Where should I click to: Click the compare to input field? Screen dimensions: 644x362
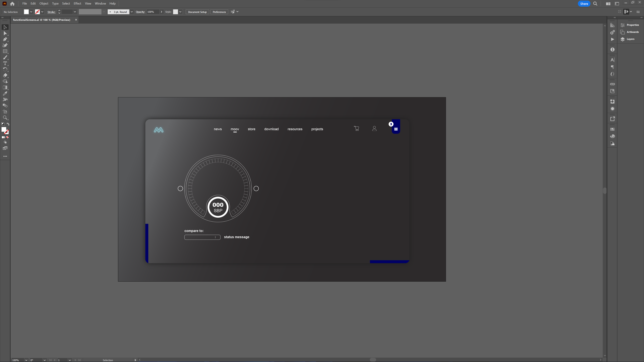point(202,237)
